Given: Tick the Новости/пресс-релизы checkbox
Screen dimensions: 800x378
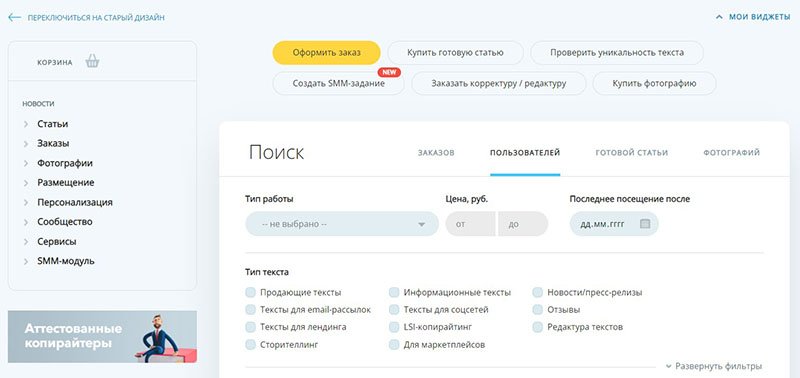Looking at the screenshot, I should [x=537, y=292].
